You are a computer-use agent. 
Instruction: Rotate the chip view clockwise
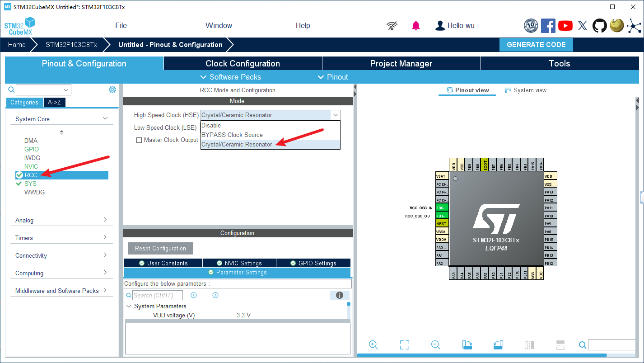click(x=467, y=345)
